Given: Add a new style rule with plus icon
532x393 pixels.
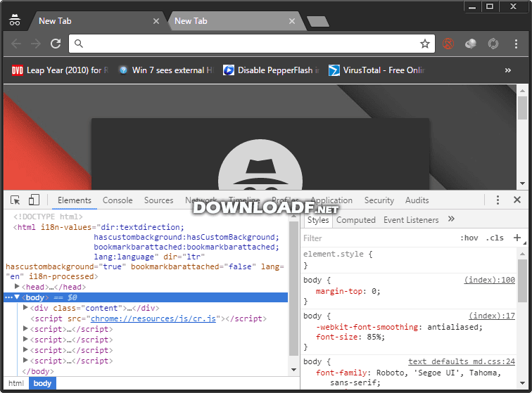Looking at the screenshot, I should click(517, 238).
